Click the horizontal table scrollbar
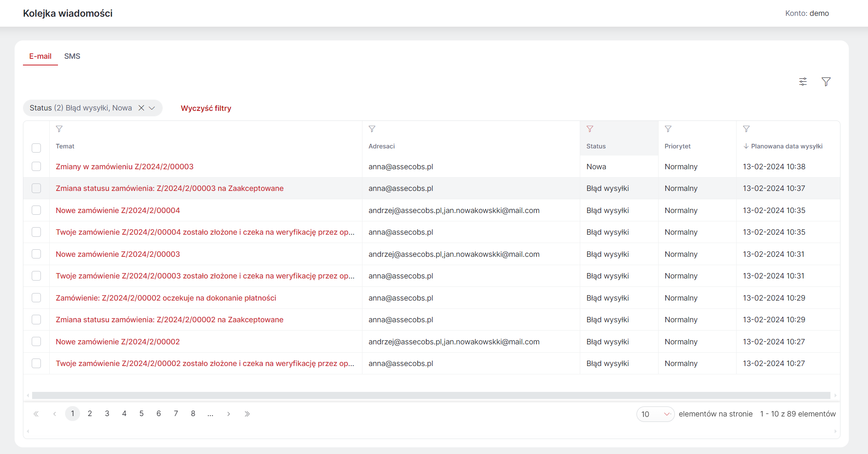The width and height of the screenshot is (868, 454). click(x=431, y=395)
